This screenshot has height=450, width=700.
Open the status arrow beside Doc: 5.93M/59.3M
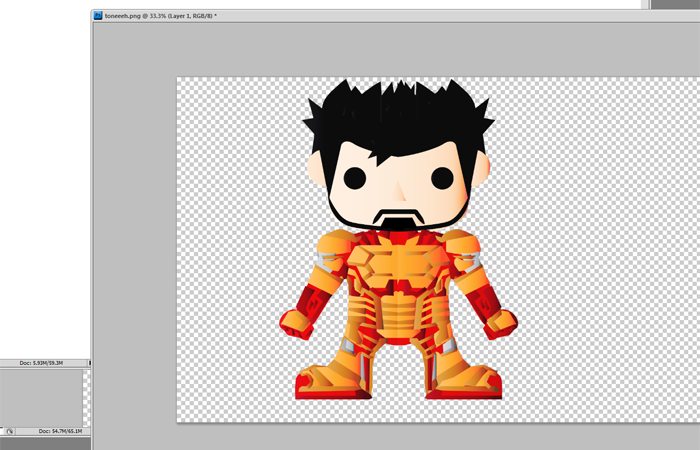pos(90,363)
